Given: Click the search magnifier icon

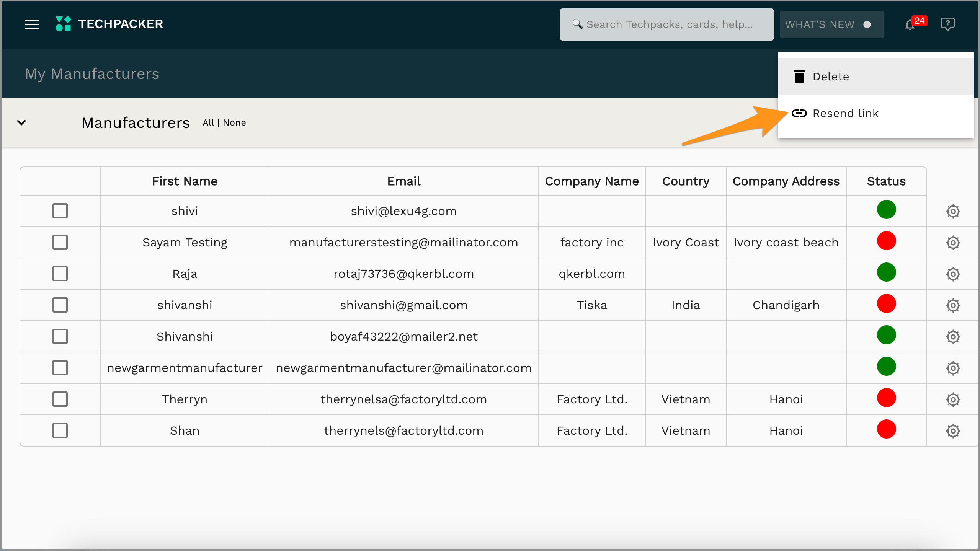Looking at the screenshot, I should click(x=577, y=24).
